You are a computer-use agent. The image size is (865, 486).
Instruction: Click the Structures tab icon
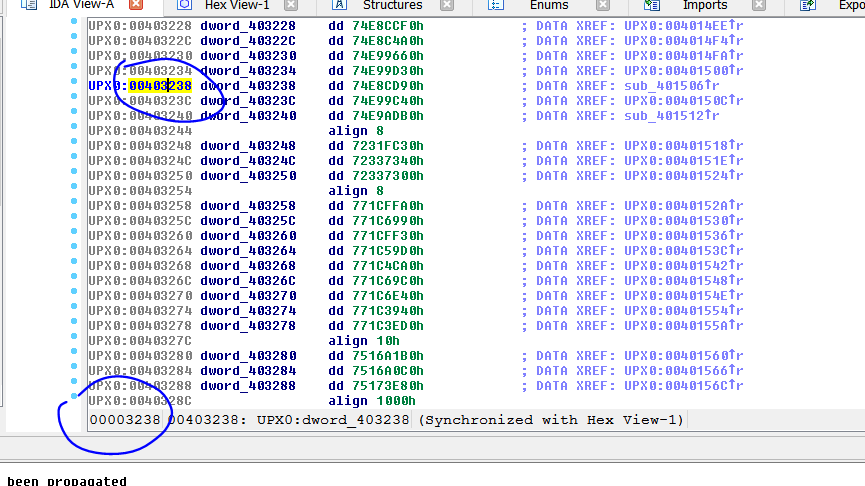pos(341,6)
